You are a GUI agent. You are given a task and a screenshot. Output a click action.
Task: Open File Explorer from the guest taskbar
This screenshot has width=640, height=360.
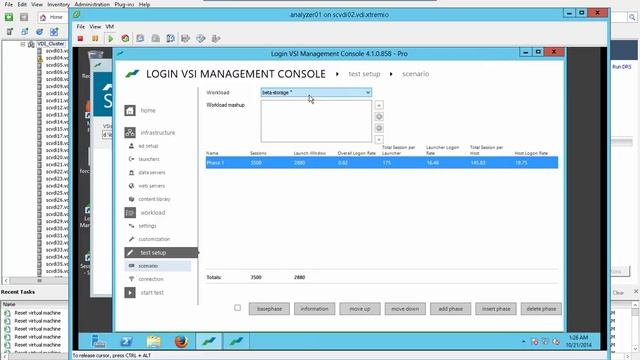(x=153, y=341)
